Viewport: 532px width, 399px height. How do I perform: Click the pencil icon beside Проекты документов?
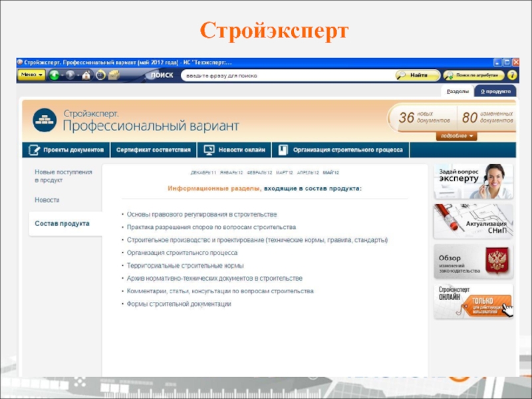pyautogui.click(x=34, y=150)
